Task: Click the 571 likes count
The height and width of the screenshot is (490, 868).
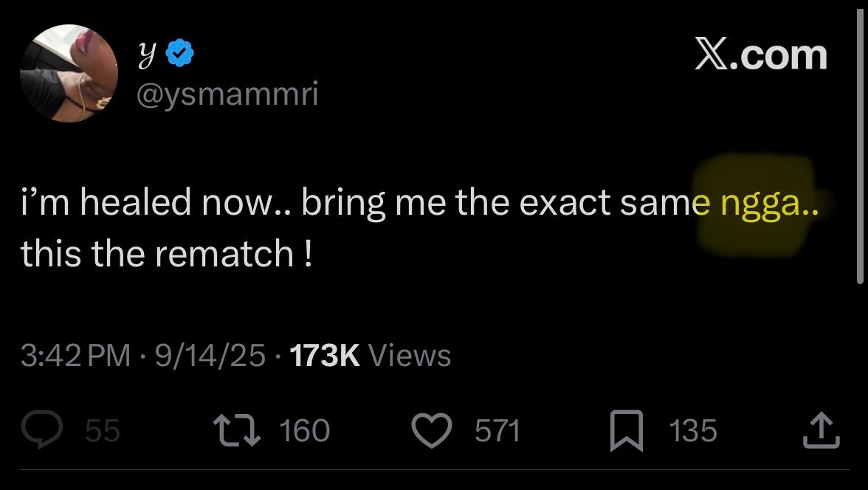Action: pos(497,431)
